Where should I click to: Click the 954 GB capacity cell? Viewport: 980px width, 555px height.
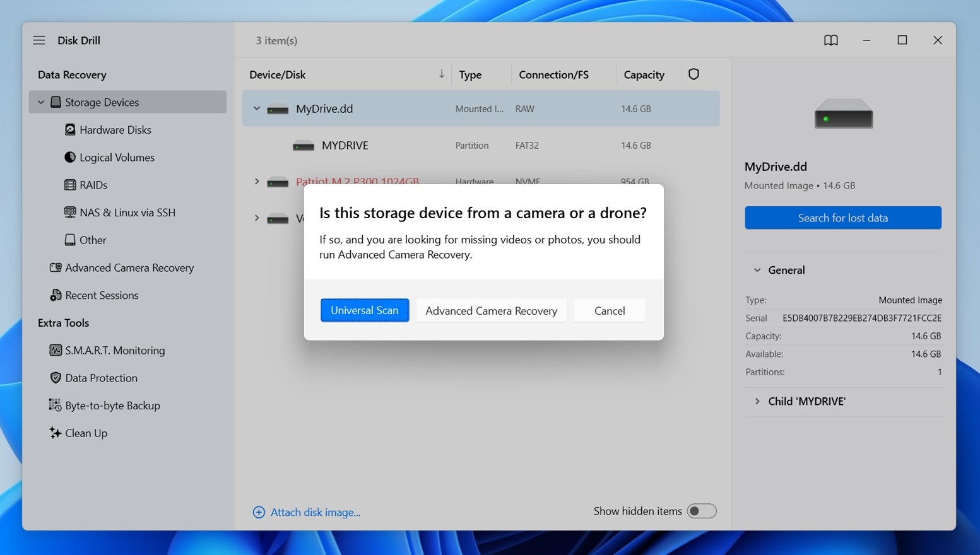[x=635, y=182]
